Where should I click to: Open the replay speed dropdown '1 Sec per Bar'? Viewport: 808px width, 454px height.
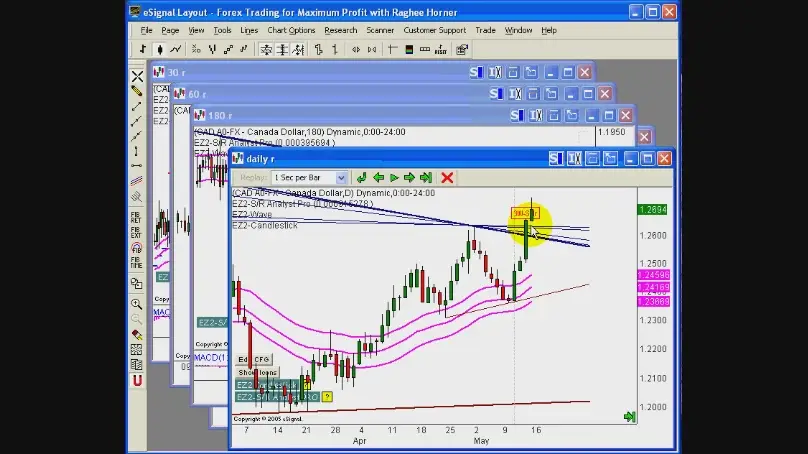pos(309,178)
